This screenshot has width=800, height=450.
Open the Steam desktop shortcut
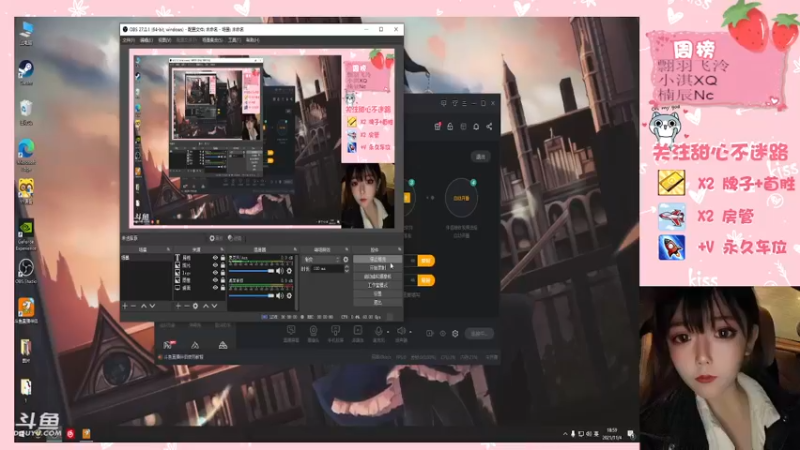point(26,72)
